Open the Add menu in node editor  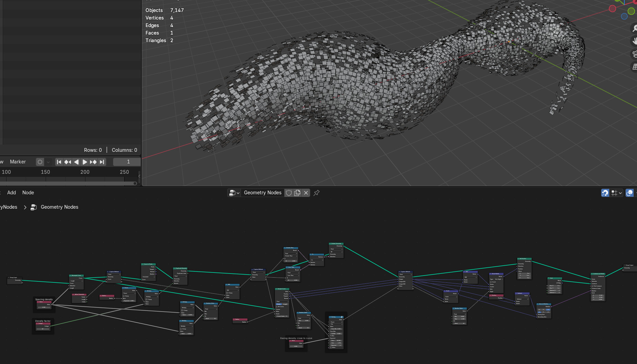tap(11, 193)
